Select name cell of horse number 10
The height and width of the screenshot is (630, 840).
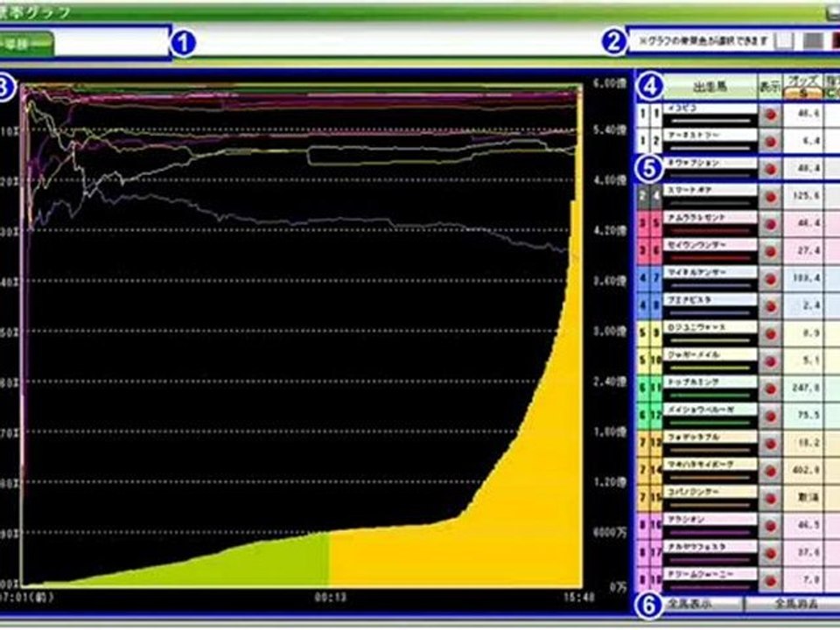pos(710,361)
